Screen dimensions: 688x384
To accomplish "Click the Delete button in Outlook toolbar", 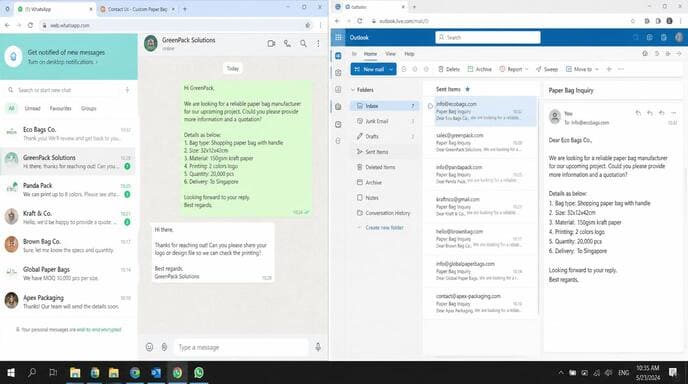I will click(x=449, y=69).
